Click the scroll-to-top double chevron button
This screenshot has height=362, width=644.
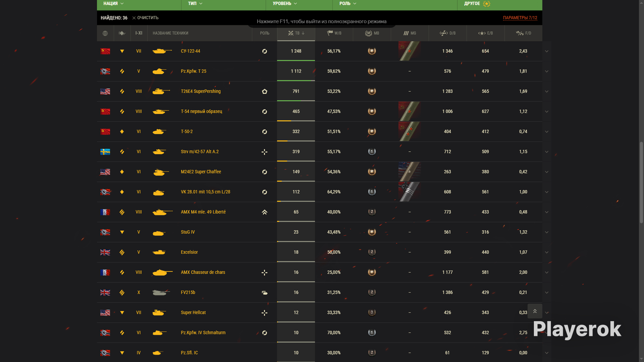pyautogui.click(x=535, y=311)
